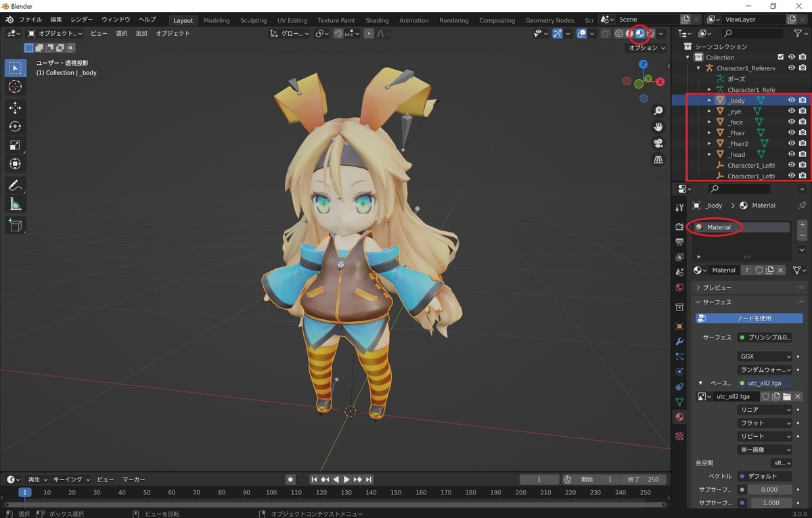The height and width of the screenshot is (518, 812).
Task: Click the Z axis on navigation gizmo
Action: pos(644,64)
